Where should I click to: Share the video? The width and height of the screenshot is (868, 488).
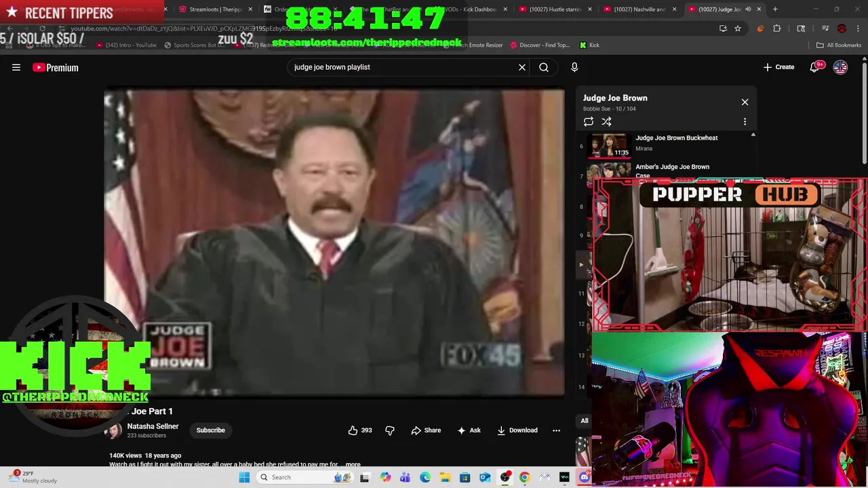[x=426, y=430]
